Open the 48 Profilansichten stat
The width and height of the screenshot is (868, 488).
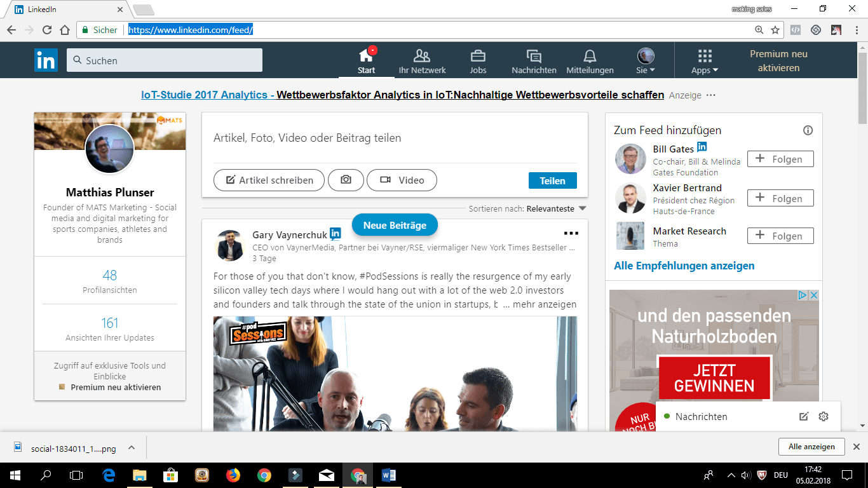110,281
